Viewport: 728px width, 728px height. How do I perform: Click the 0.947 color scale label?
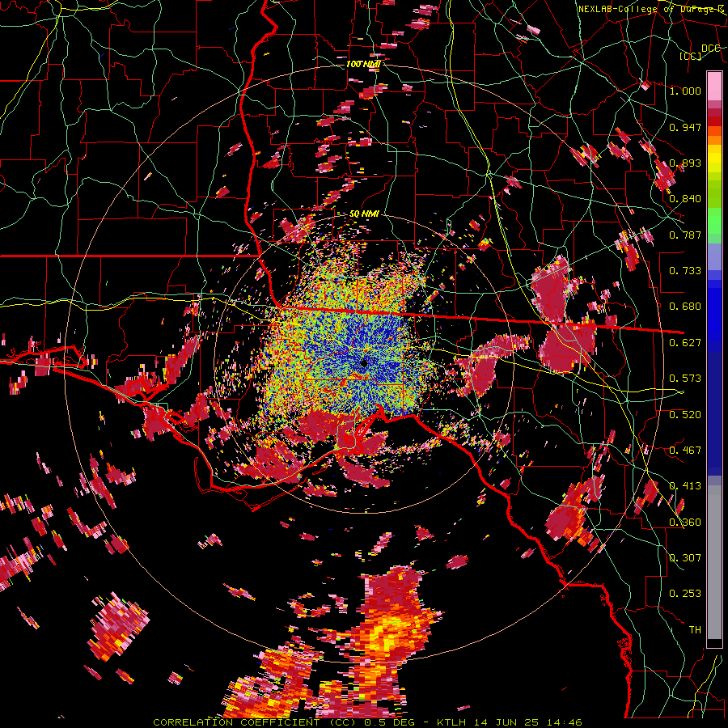pyautogui.click(x=685, y=127)
